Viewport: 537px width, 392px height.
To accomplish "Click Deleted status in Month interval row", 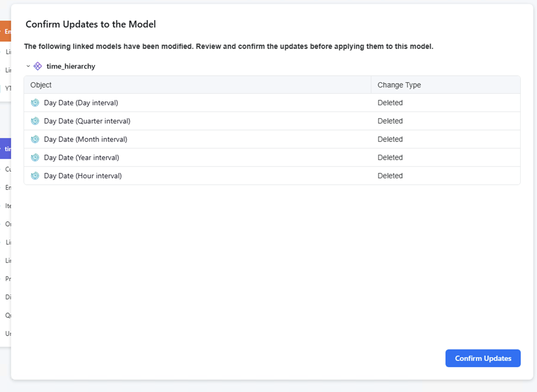I will coord(390,139).
